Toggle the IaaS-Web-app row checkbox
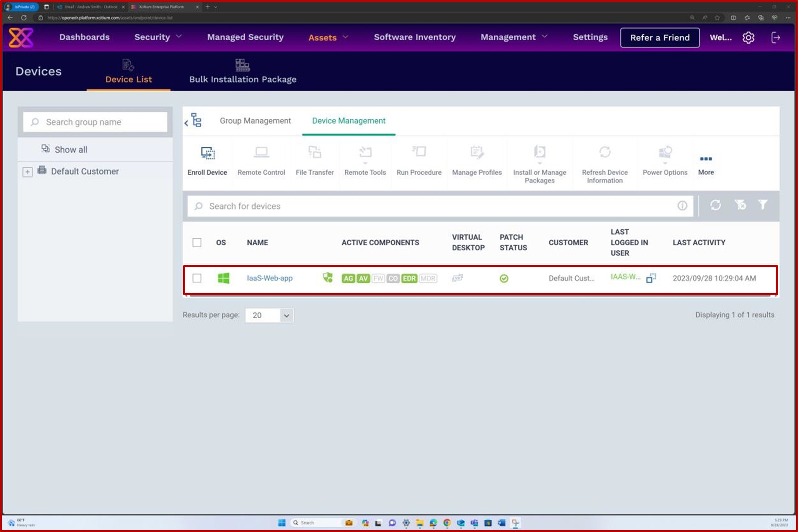The height and width of the screenshot is (532, 798). (197, 278)
